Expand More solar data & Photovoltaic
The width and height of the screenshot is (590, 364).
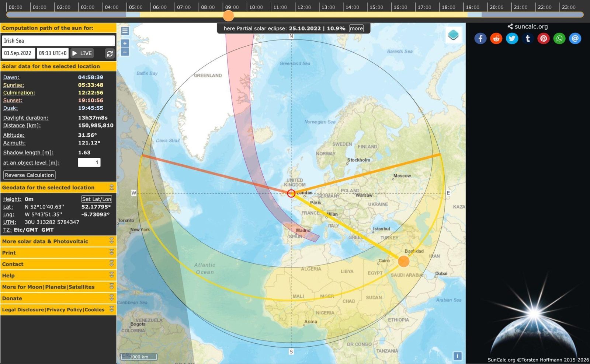pos(111,241)
